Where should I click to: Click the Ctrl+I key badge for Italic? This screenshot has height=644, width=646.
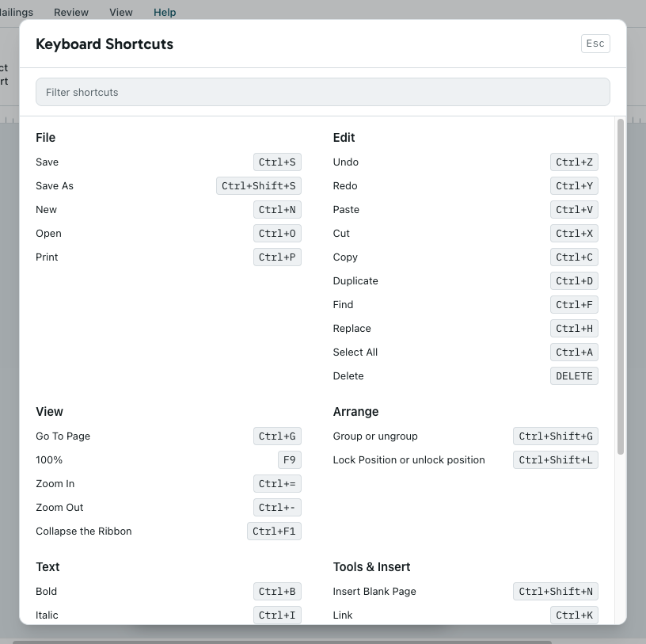pyautogui.click(x=277, y=615)
